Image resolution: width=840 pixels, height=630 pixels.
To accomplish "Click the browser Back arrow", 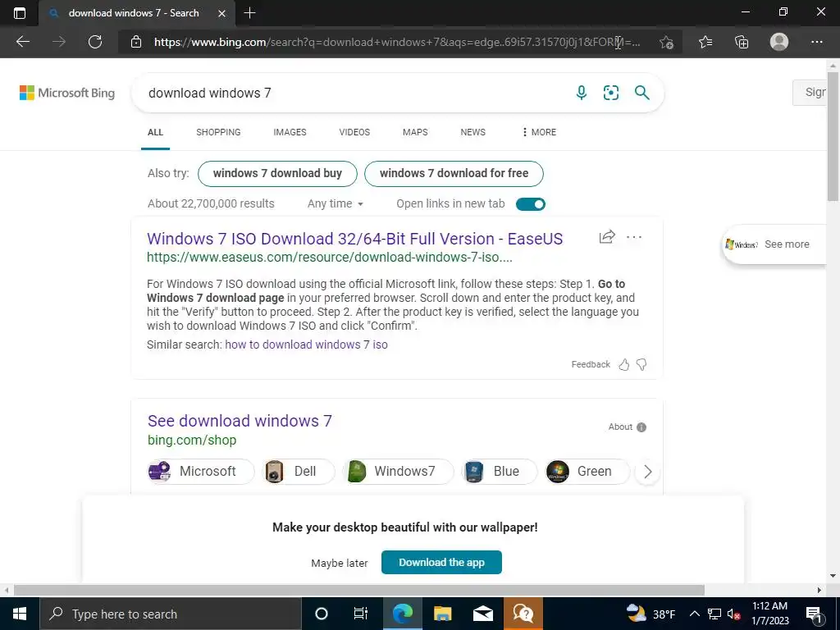I will click(x=22, y=42).
